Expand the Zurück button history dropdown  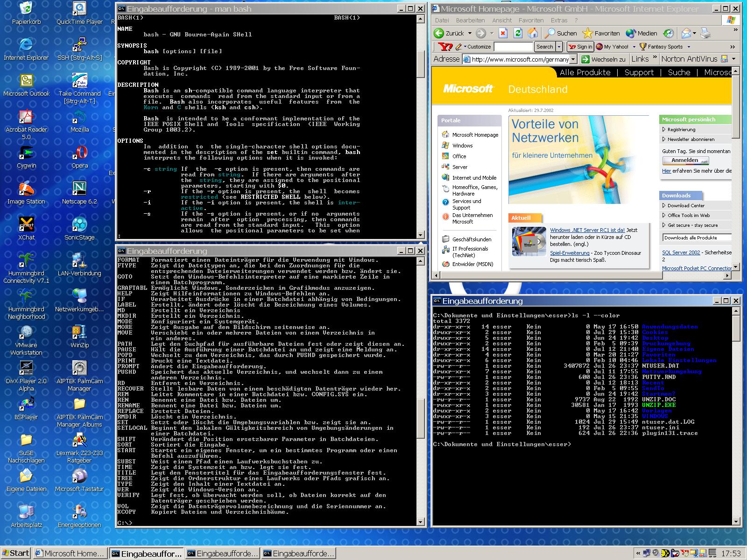point(469,33)
